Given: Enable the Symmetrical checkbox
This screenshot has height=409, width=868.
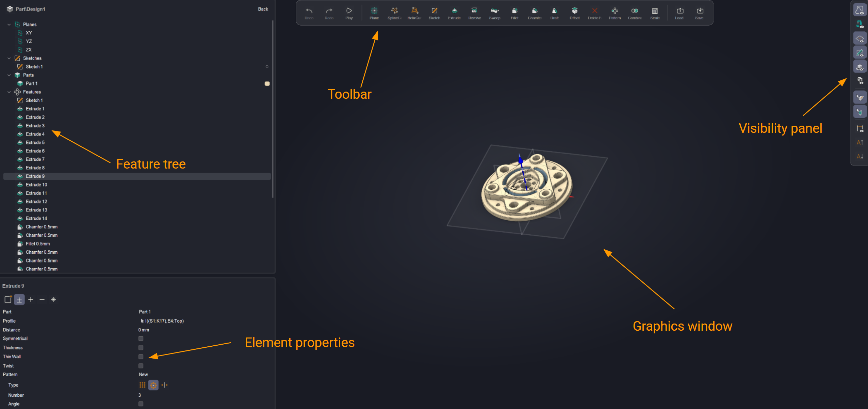Looking at the screenshot, I should (141, 339).
